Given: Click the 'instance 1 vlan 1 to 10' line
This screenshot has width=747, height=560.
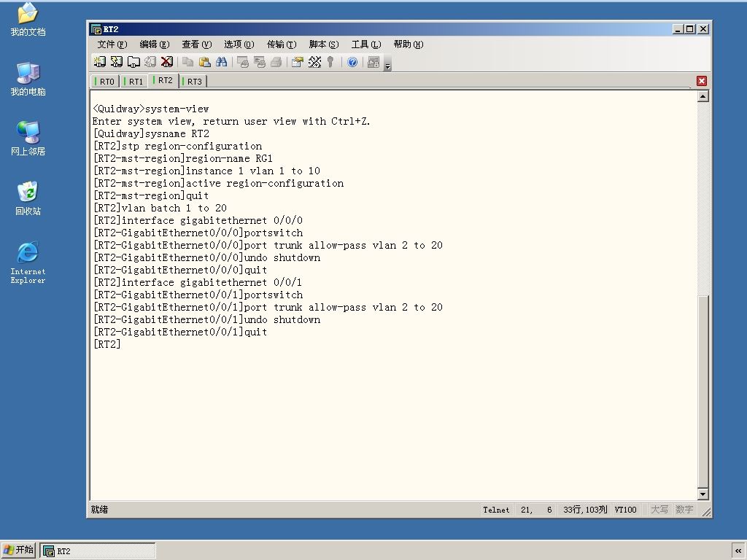Looking at the screenshot, I should [206, 171].
